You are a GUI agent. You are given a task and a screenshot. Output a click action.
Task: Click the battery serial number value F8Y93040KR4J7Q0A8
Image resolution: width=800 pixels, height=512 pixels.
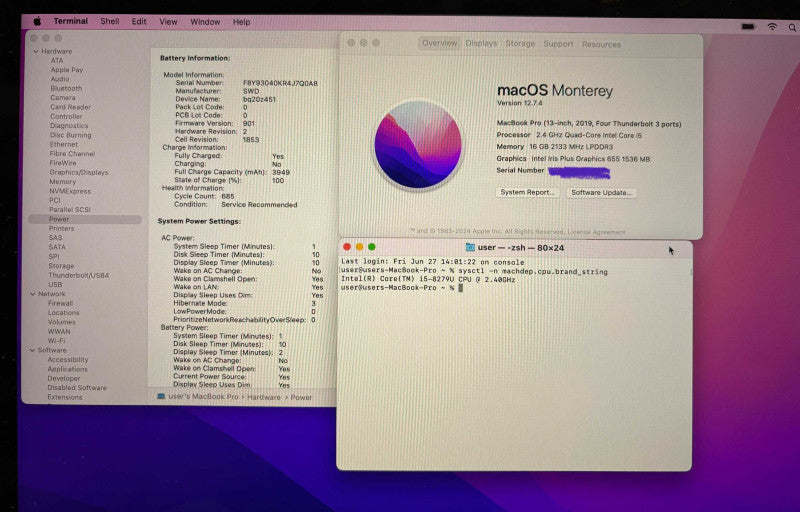(280, 83)
